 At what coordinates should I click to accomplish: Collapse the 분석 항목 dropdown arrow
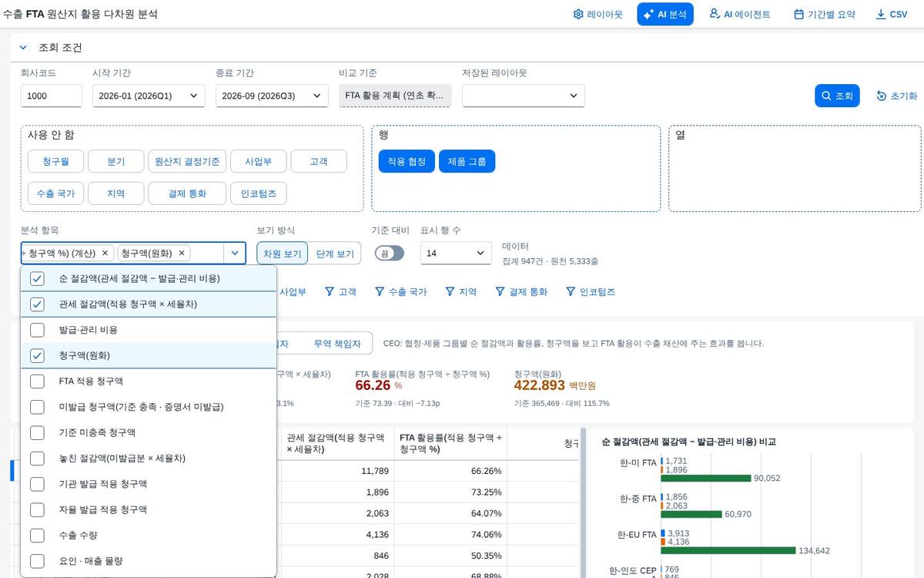(235, 253)
